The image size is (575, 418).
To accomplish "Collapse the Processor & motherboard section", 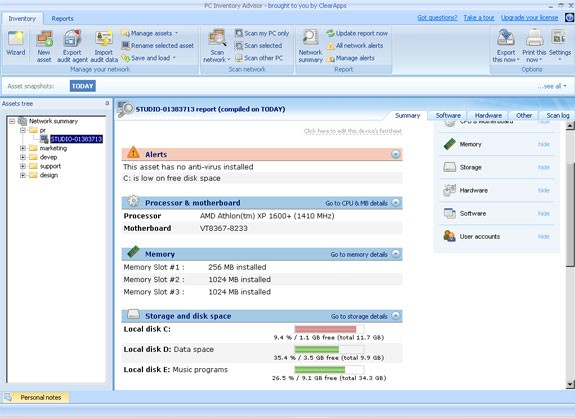I will point(396,203).
